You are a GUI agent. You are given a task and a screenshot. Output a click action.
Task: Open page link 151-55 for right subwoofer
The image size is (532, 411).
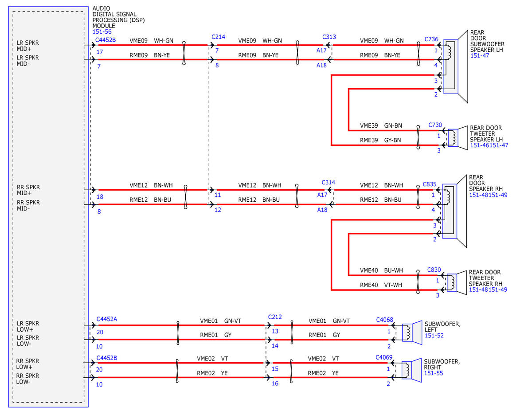pos(434,373)
